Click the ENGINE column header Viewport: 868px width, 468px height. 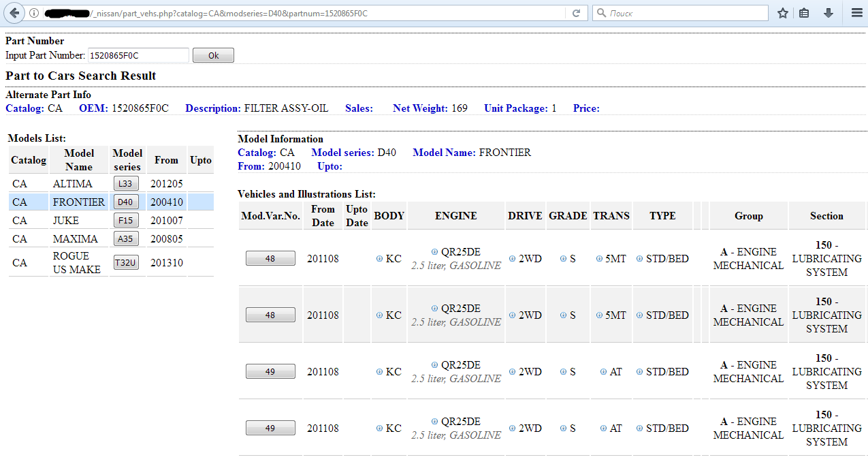[456, 215]
